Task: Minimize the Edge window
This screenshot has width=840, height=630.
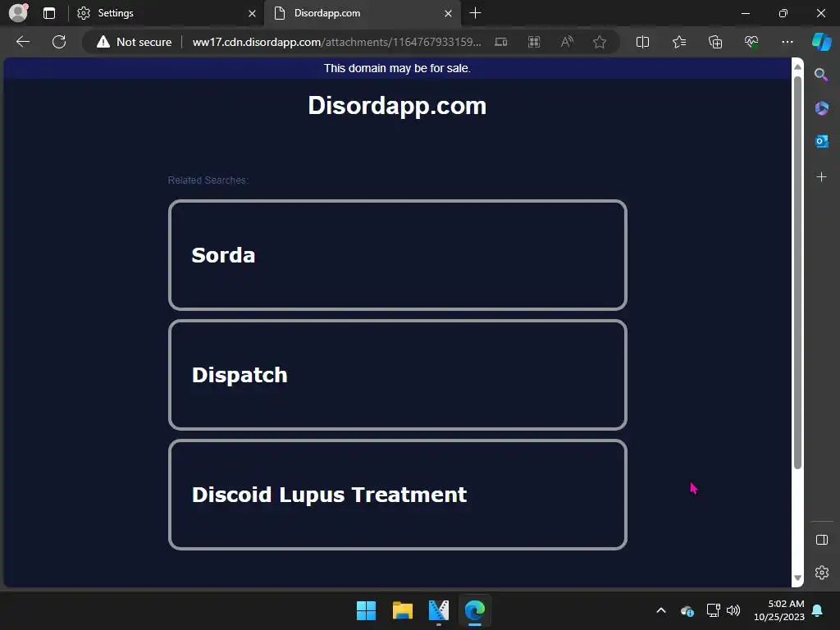Action: click(x=745, y=13)
